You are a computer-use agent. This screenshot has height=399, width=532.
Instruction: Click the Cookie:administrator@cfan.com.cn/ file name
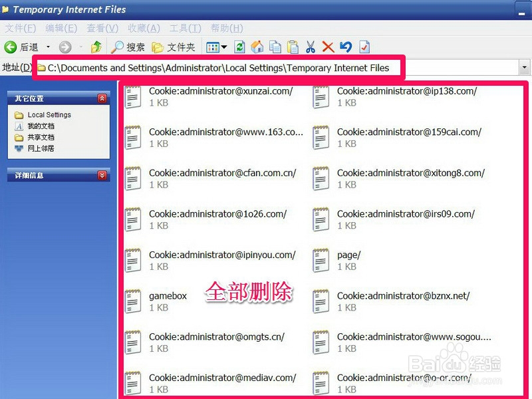click(x=223, y=173)
